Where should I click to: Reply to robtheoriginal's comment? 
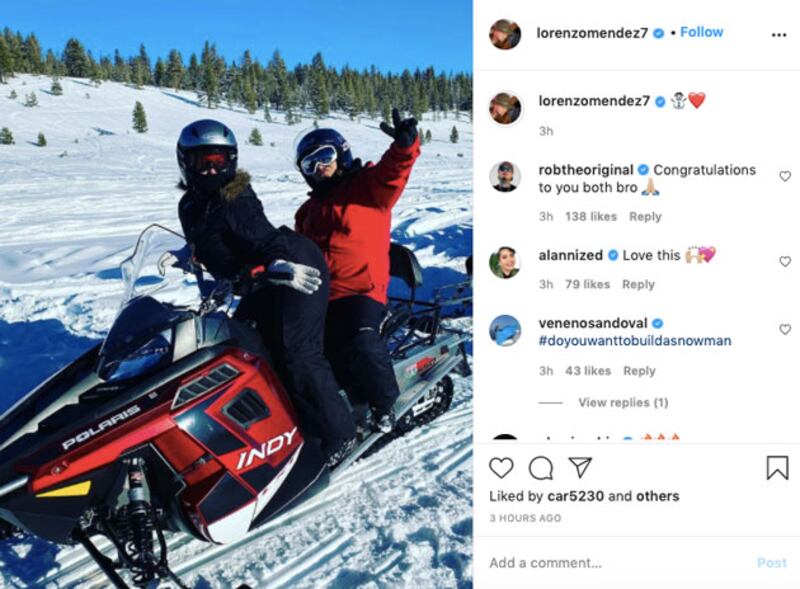tap(645, 216)
